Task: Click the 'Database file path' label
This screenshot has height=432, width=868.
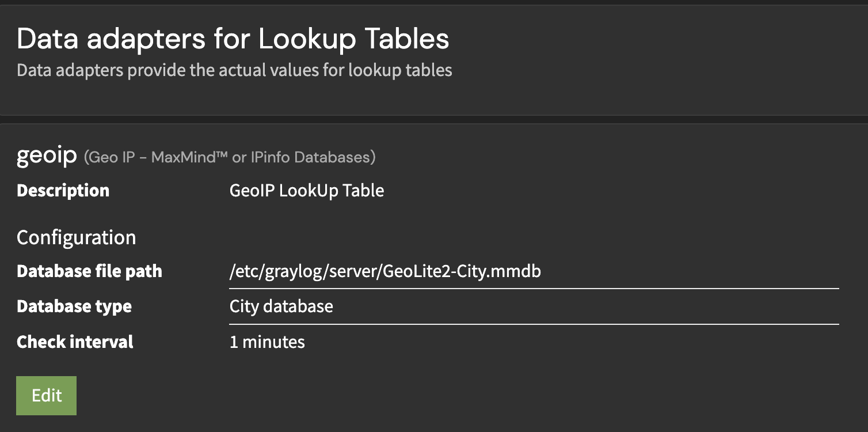Action: tap(89, 271)
